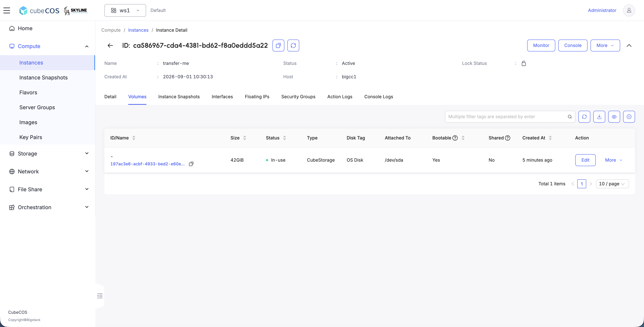Sort by ID/Name column
This screenshot has height=327, width=644.
tap(134, 138)
